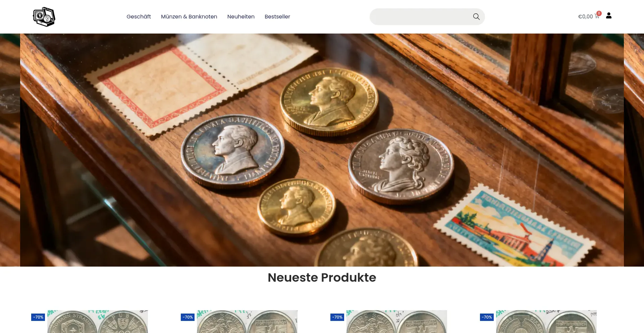This screenshot has height=333, width=644.
Task: Open Münzen & Banknoten menu
Action: [x=189, y=17]
